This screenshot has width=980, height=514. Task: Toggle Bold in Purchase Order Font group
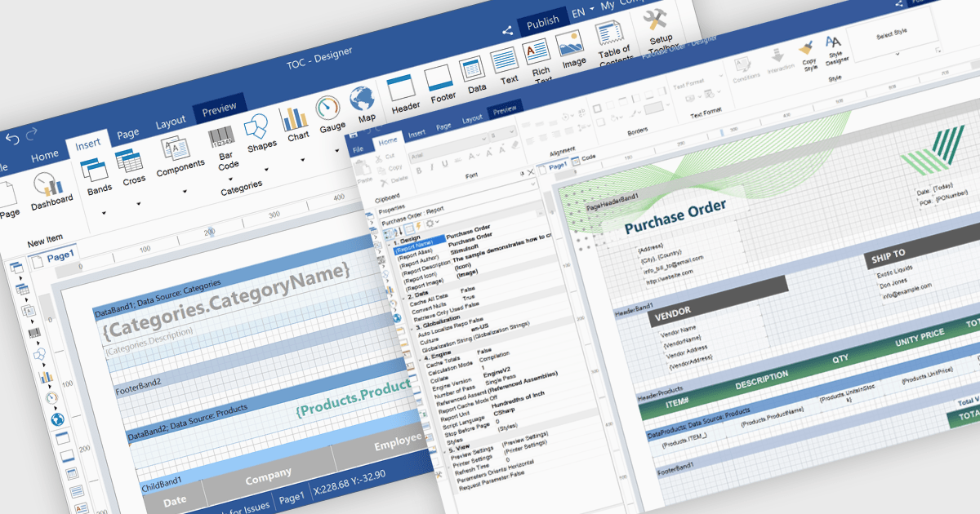pyautogui.click(x=418, y=171)
